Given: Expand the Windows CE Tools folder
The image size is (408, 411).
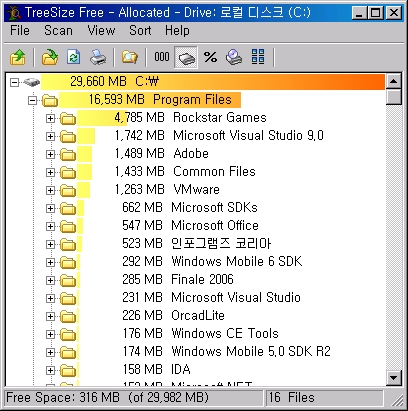Looking at the screenshot, I should (x=50, y=334).
